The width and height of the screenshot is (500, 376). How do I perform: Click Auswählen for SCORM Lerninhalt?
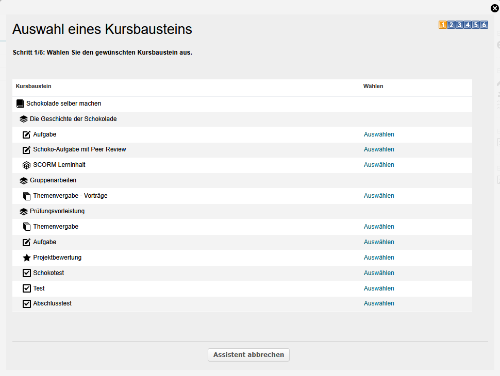(379, 165)
